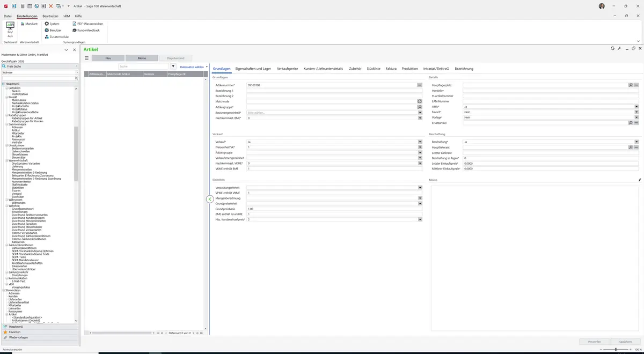Open System settings in the ribbon
The width and height of the screenshot is (644, 354).
click(x=52, y=24)
